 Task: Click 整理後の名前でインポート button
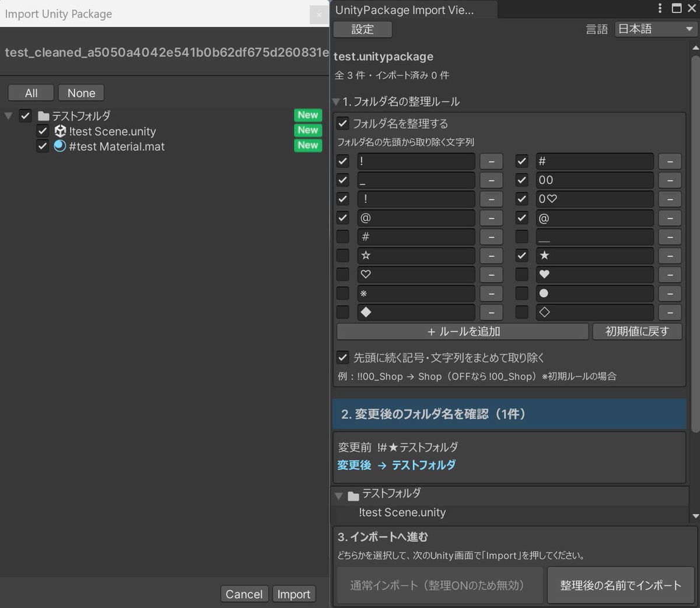coord(621,585)
